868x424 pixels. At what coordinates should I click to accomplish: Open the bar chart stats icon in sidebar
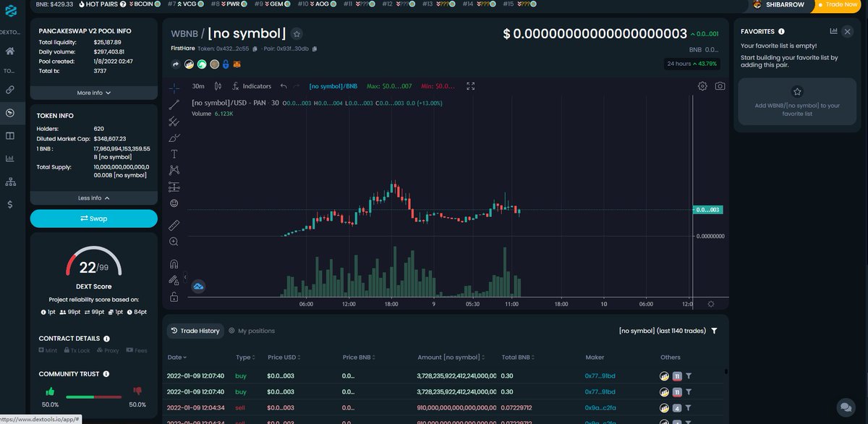(x=10, y=158)
